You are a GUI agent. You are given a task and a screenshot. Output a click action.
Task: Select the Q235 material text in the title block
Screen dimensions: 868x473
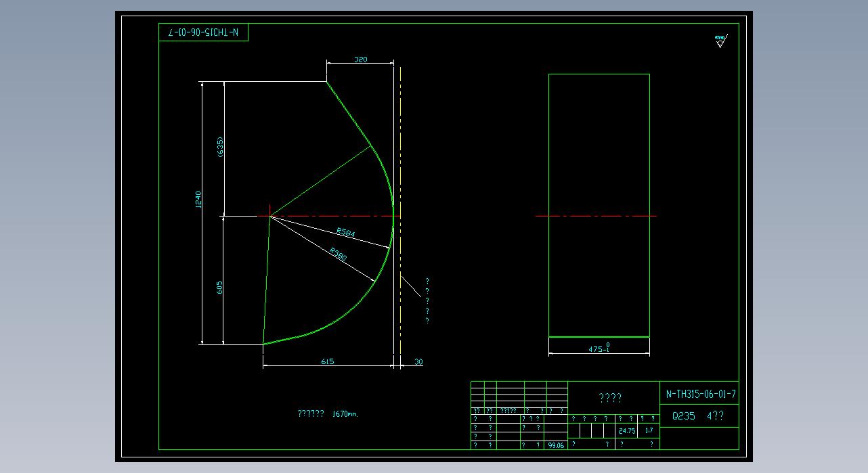tap(683, 416)
